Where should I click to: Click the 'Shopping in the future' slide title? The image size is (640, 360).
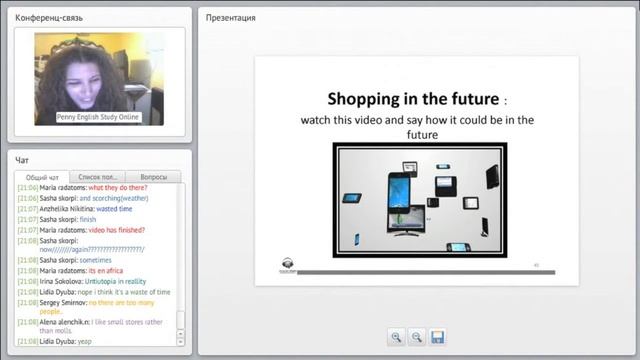click(413, 99)
